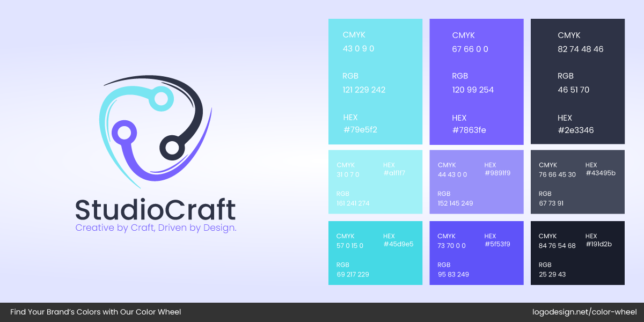This screenshot has height=322, width=644.
Task: Pick the slate gray #43495b swatch
Action: coord(577,182)
